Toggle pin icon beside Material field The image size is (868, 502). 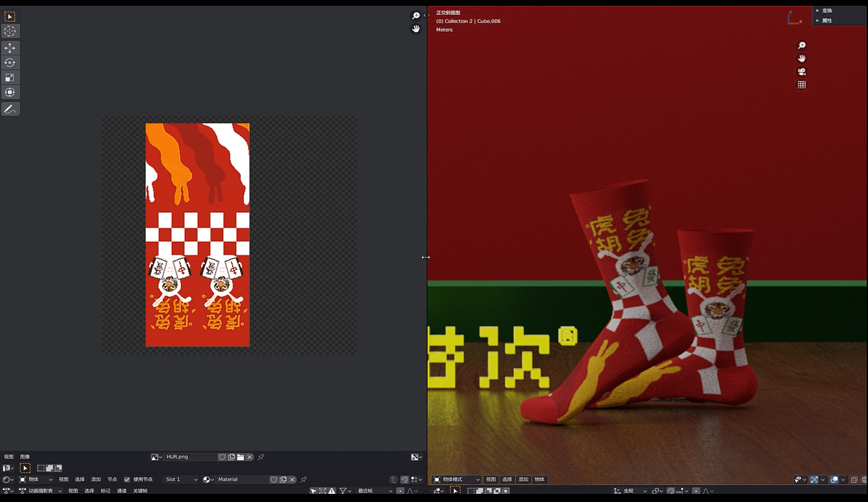303,480
